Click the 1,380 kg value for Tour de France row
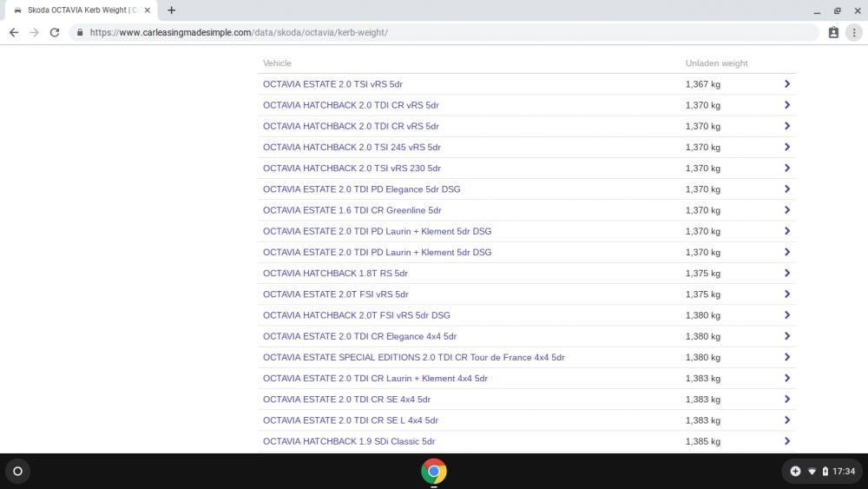Viewport: 868px width, 489px height. [702, 358]
